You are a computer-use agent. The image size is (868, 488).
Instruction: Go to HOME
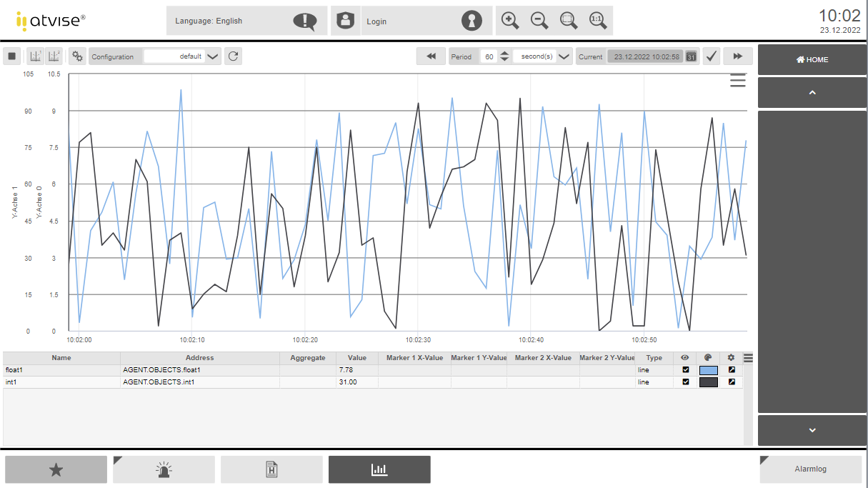[812, 60]
